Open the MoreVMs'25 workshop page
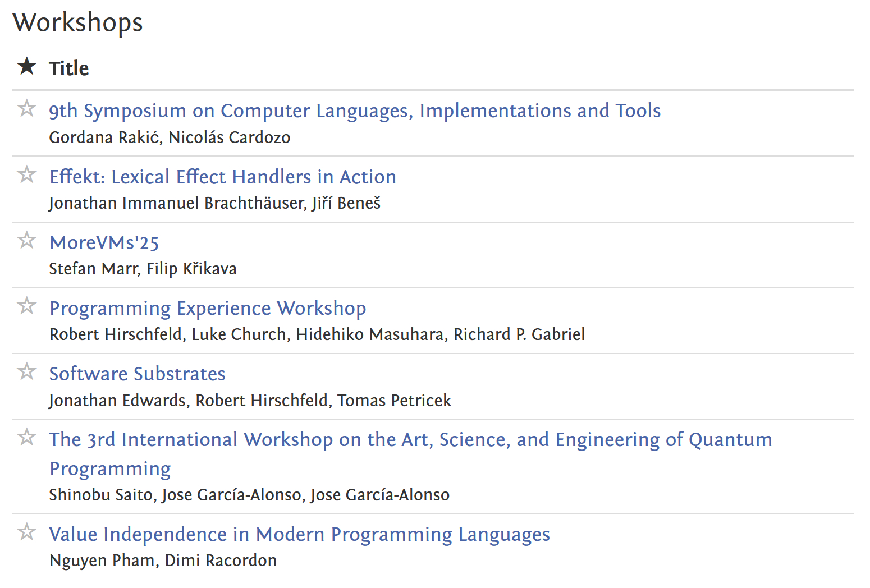This screenshot has width=870, height=588. (x=104, y=242)
